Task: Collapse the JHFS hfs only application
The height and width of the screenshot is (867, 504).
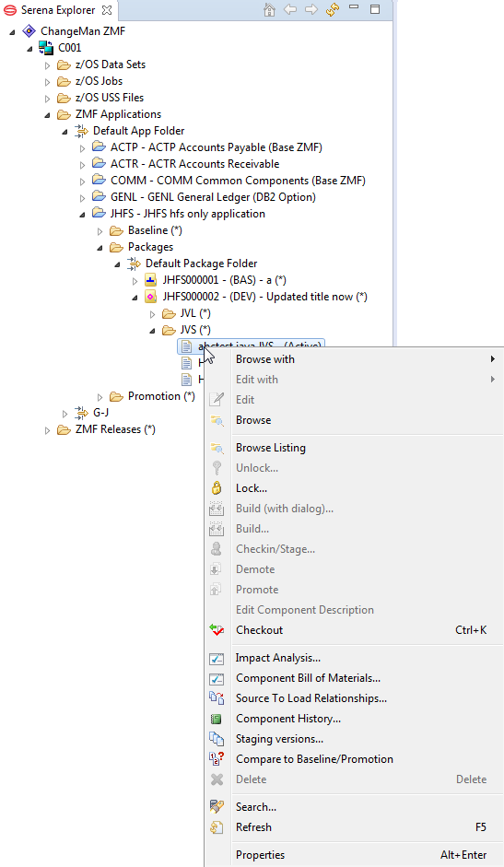Action: click(82, 215)
